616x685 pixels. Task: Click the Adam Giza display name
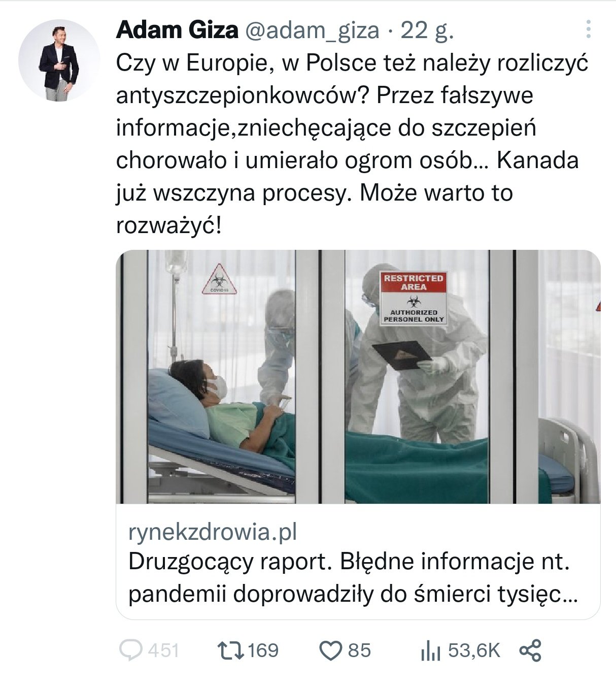tap(177, 30)
